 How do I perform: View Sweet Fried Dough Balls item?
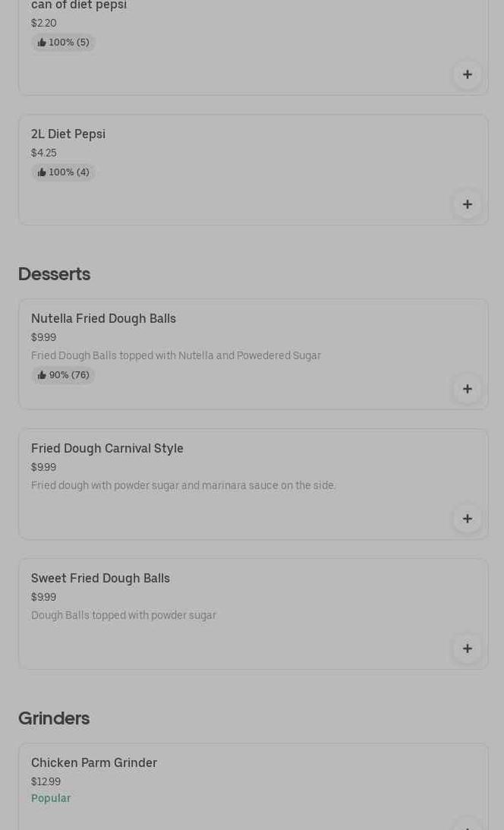pos(100,579)
